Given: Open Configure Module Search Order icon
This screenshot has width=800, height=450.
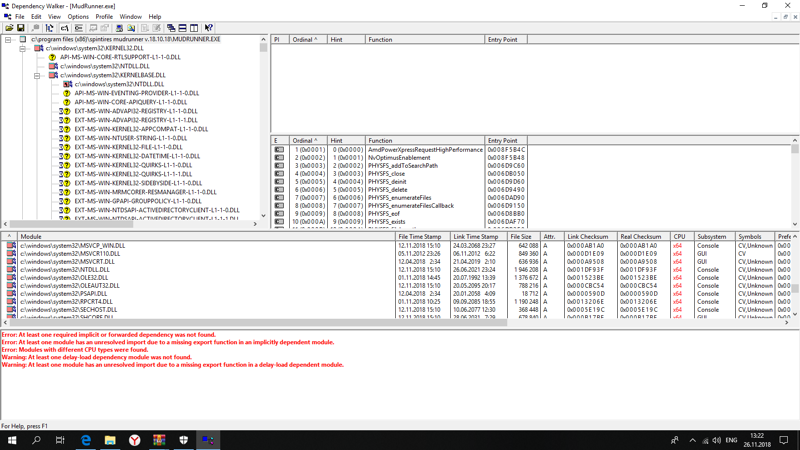Looking at the screenshot, I should pos(131,28).
